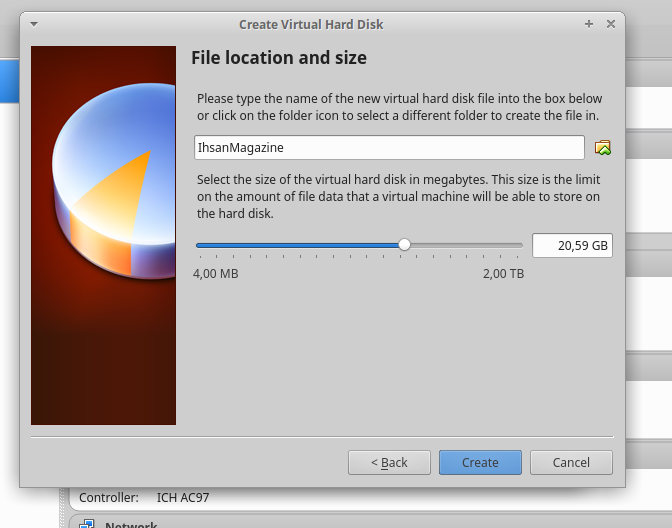Image resolution: width=672 pixels, height=528 pixels.
Task: Click the folder icon to choose location
Action: [603, 147]
